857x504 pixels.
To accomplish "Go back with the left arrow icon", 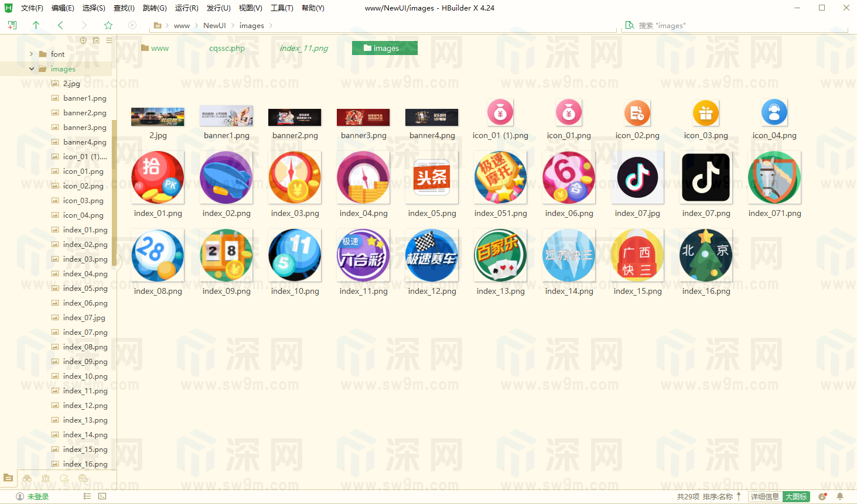I will coord(60,25).
